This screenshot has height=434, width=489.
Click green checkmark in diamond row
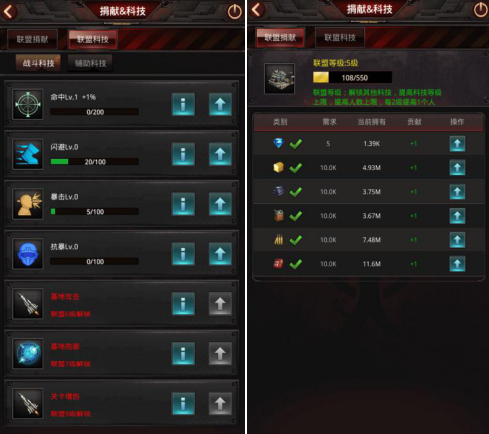[x=296, y=144]
